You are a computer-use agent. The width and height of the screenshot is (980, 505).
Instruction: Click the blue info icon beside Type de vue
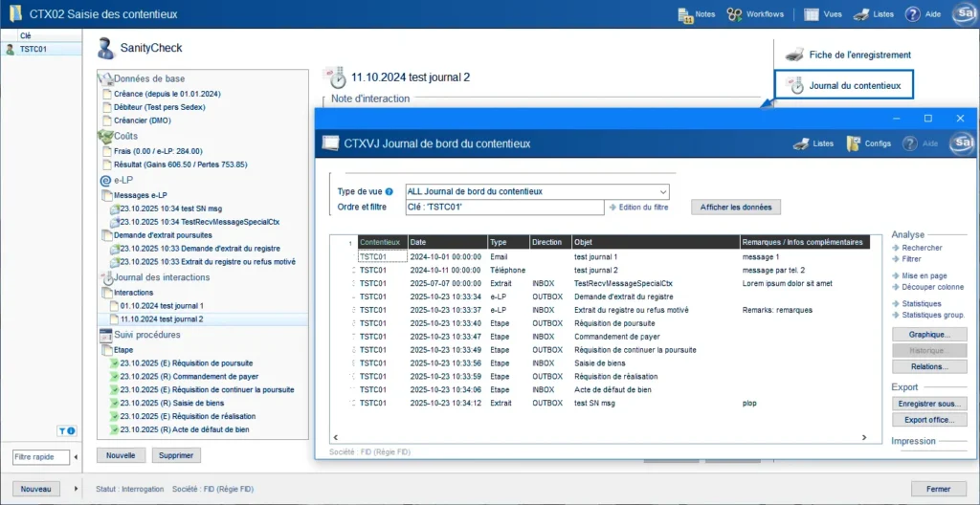click(x=390, y=192)
